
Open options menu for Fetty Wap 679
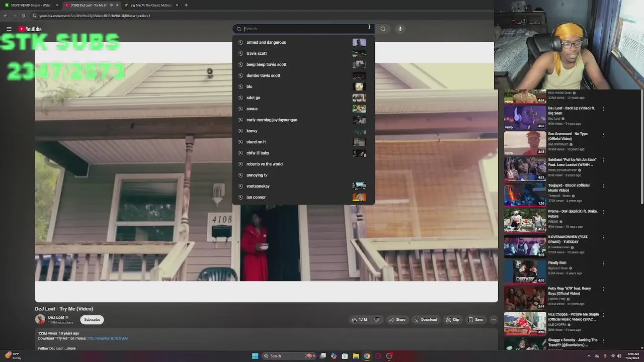(603, 289)
